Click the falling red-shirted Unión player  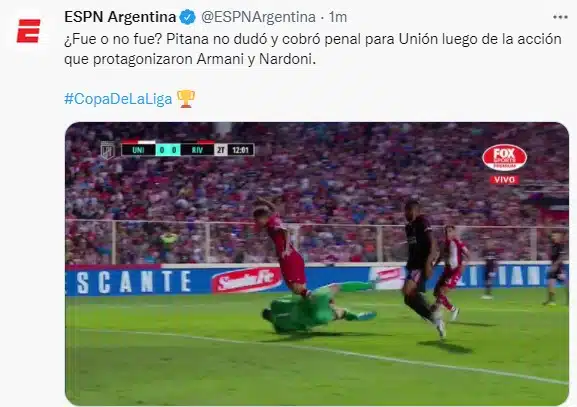point(284,247)
